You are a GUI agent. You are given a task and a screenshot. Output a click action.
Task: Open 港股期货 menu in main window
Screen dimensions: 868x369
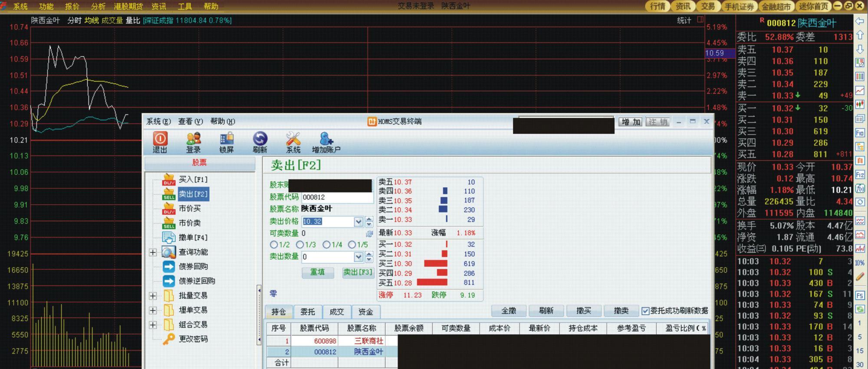pos(128,7)
